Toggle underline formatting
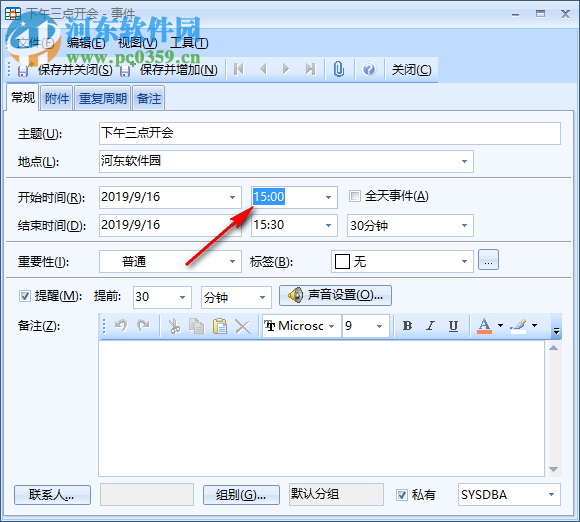The height and width of the screenshot is (522, 580). click(453, 326)
